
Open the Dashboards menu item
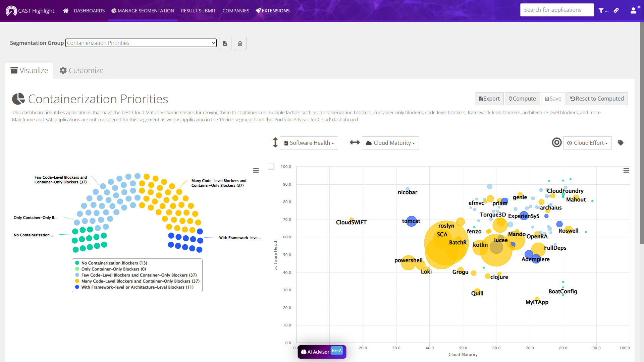point(89,11)
